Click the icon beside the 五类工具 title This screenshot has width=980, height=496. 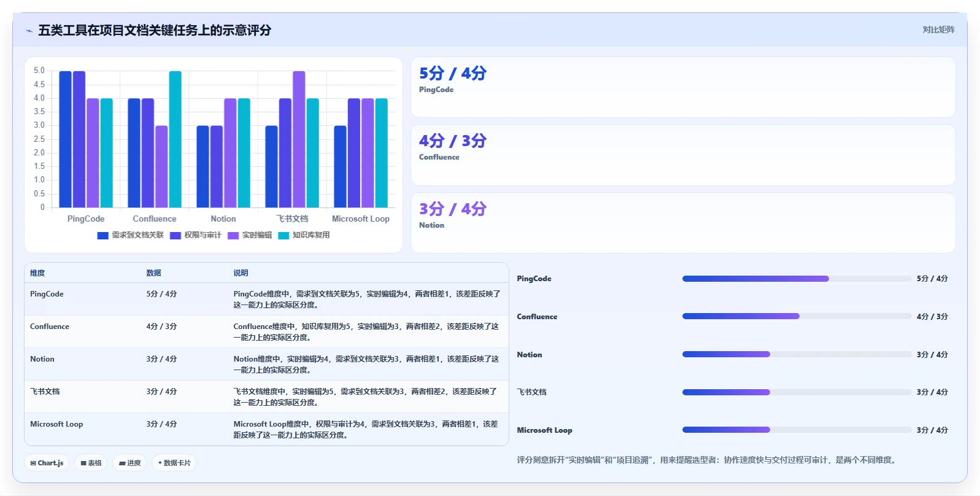(29, 31)
